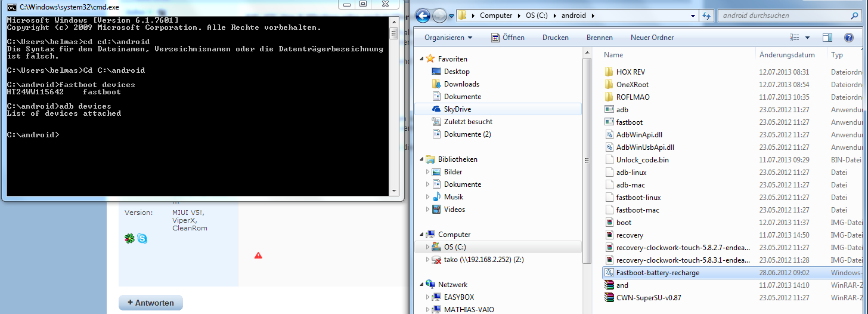This screenshot has width=868, height=314.
Task: Select the adb-linux file icon
Action: point(609,172)
